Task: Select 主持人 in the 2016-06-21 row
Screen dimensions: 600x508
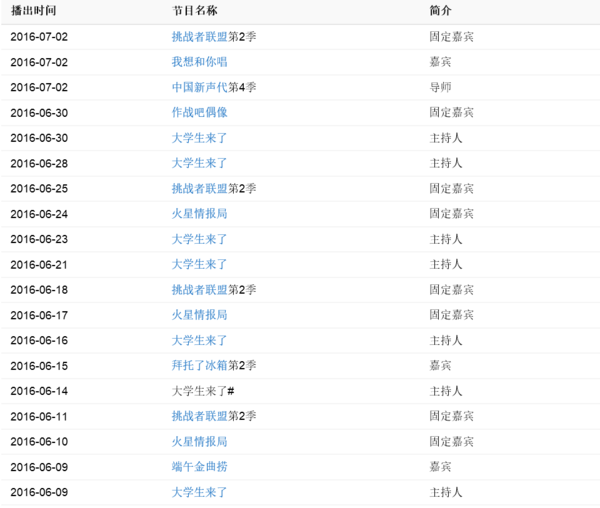Action: pyautogui.click(x=446, y=264)
